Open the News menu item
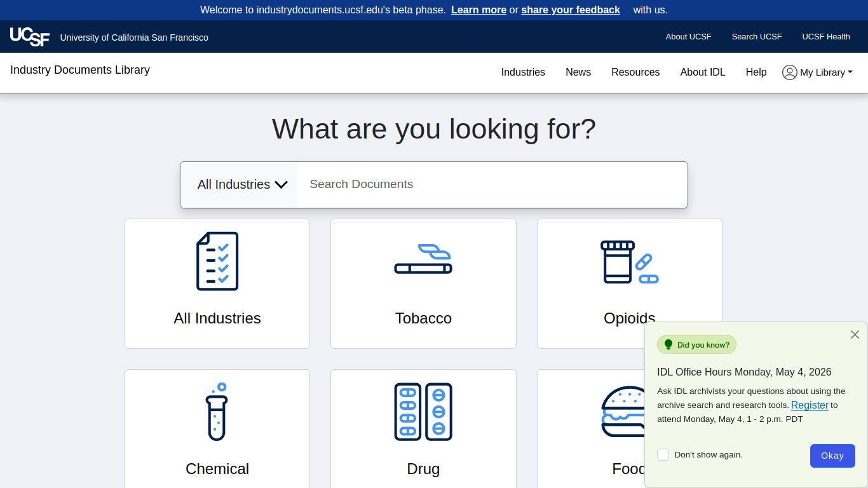The width and height of the screenshot is (868, 488). click(x=578, y=72)
